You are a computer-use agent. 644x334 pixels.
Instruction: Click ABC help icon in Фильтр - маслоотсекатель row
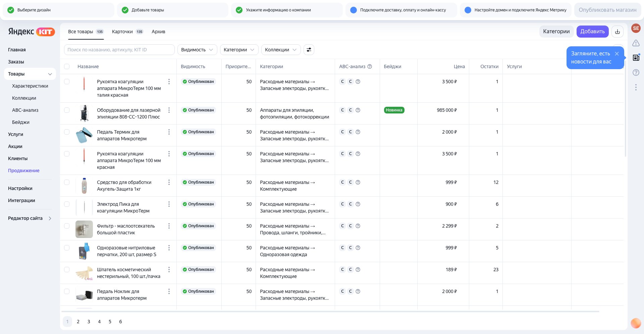(x=358, y=226)
